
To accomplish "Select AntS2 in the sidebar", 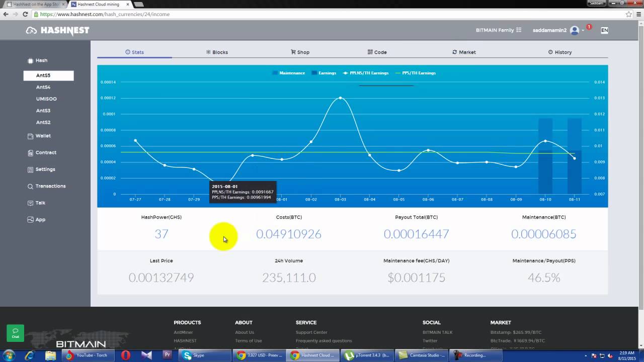I will point(43,122).
